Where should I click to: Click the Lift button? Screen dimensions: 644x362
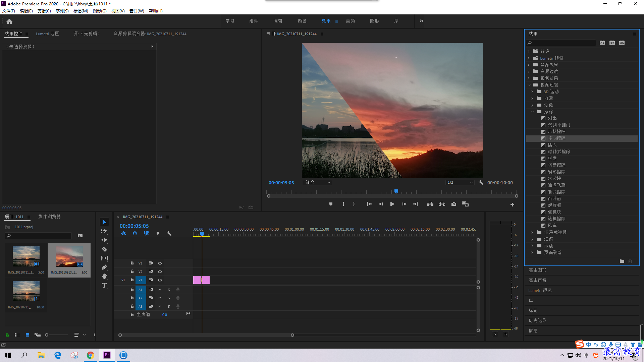430,204
